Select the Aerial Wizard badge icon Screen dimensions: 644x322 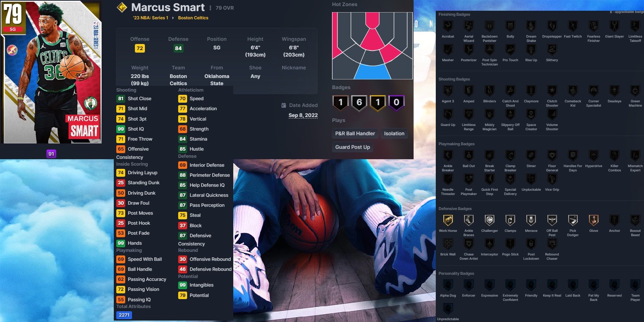pyautogui.click(x=469, y=26)
